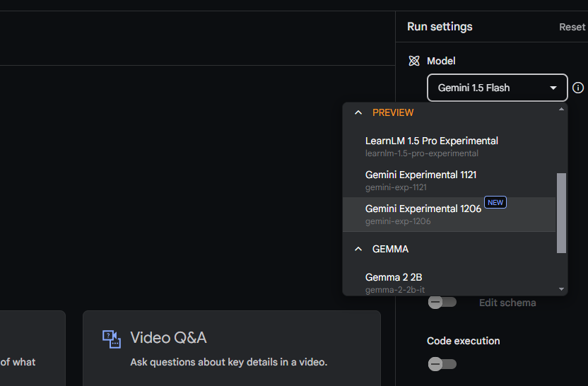This screenshot has height=386, width=588.
Task: Click the Model icon beside the Model label
Action: (x=414, y=61)
